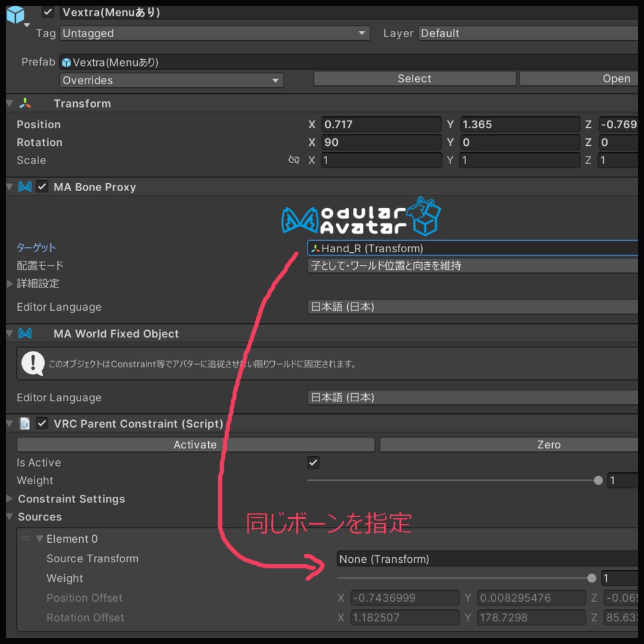Image resolution: width=644 pixels, height=644 pixels.
Task: Click the Is Active label
Action: tap(38, 462)
